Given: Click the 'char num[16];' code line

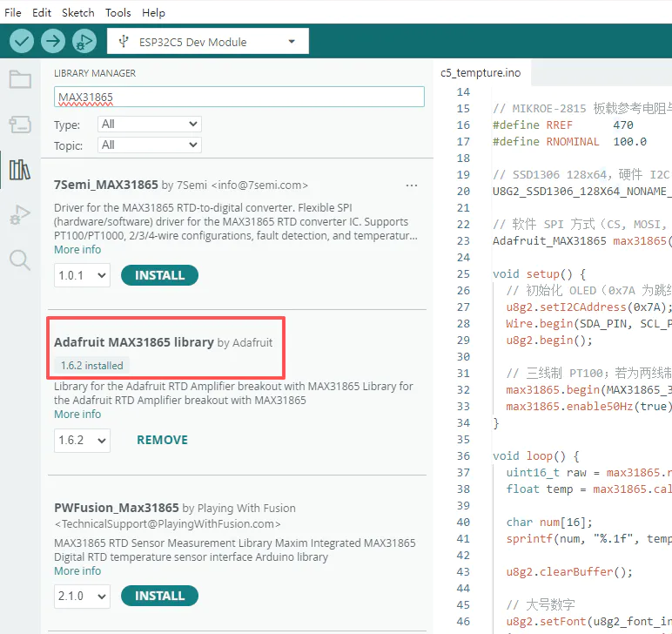Looking at the screenshot, I should point(549,523).
